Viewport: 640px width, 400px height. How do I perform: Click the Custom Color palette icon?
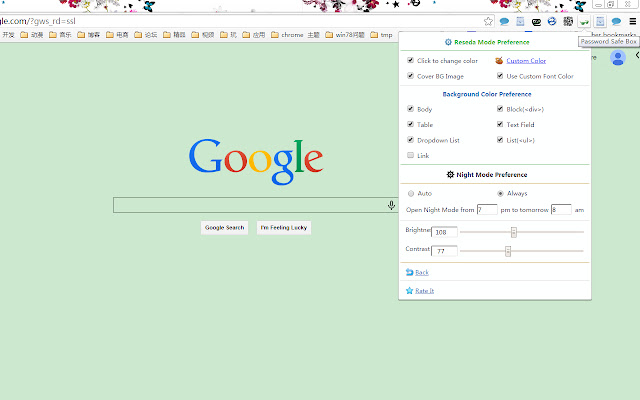[499, 61]
